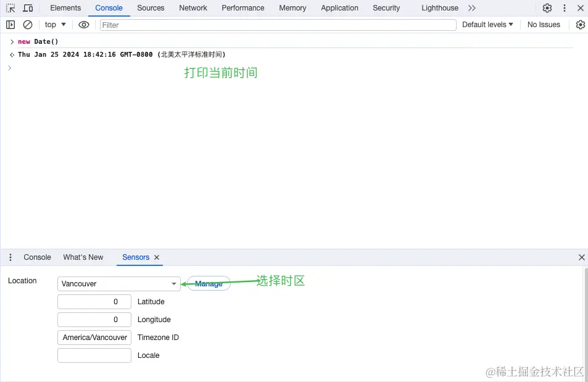Click the Thu Jan 25 2024 output line
Screen dimensions: 588x382
pyautogui.click(x=122, y=54)
